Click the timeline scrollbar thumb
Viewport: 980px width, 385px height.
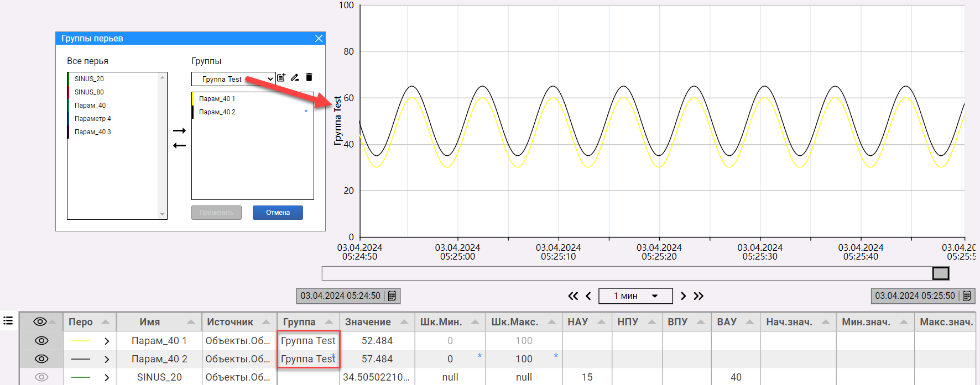click(x=941, y=273)
